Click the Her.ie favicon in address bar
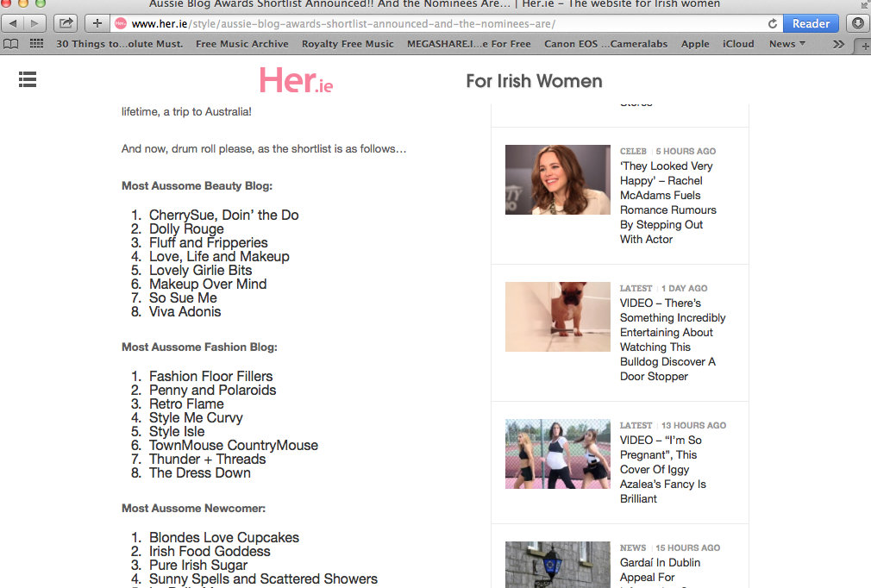The height and width of the screenshot is (588, 871). tap(121, 23)
